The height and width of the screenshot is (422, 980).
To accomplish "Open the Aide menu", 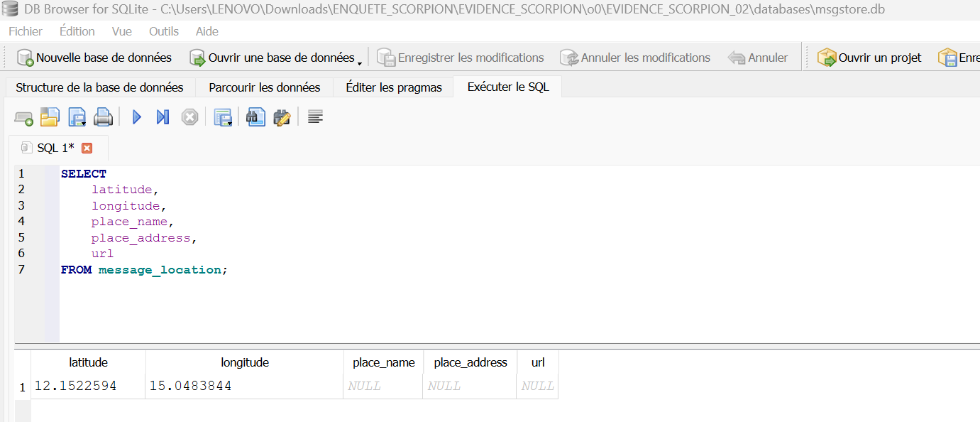I will (x=207, y=31).
